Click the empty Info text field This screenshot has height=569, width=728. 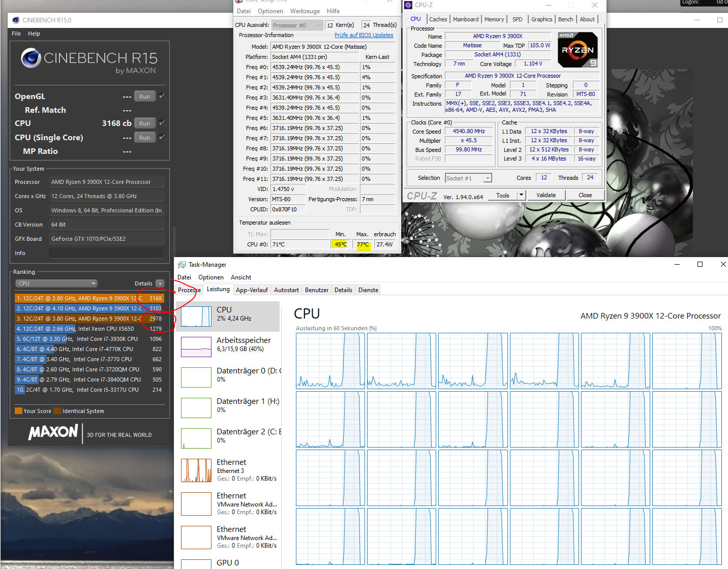[x=106, y=253]
